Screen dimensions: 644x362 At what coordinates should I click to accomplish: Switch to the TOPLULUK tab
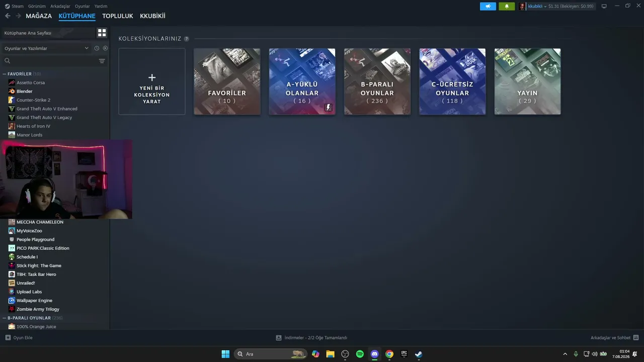[118, 16]
